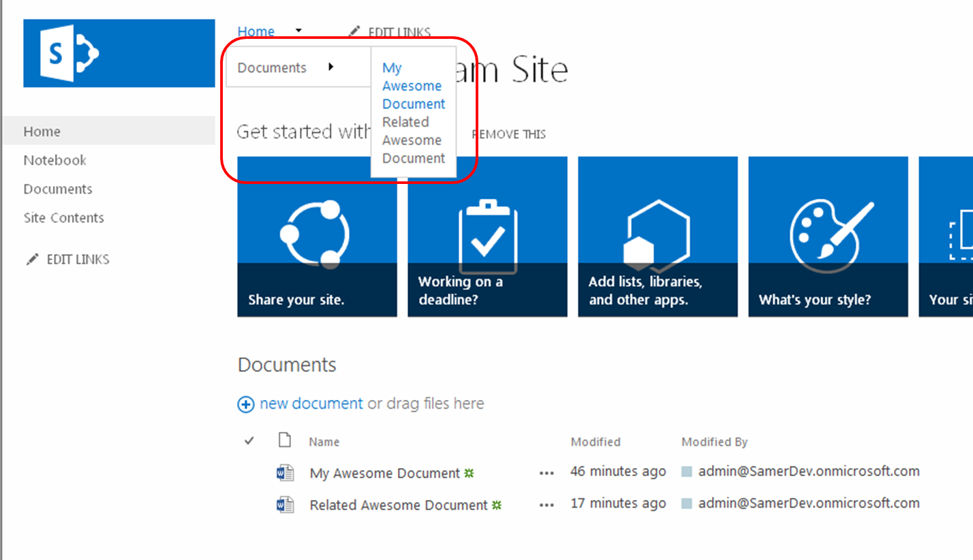Go to Site Contents in sidebar
The width and height of the screenshot is (973, 560).
63,218
